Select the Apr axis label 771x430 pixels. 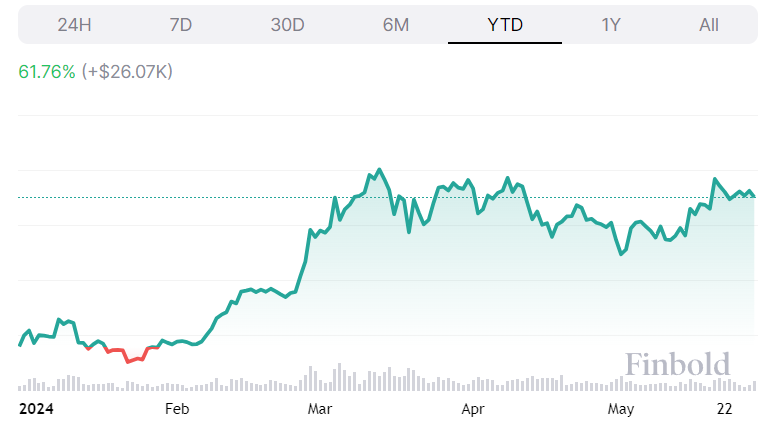pyautogui.click(x=473, y=408)
